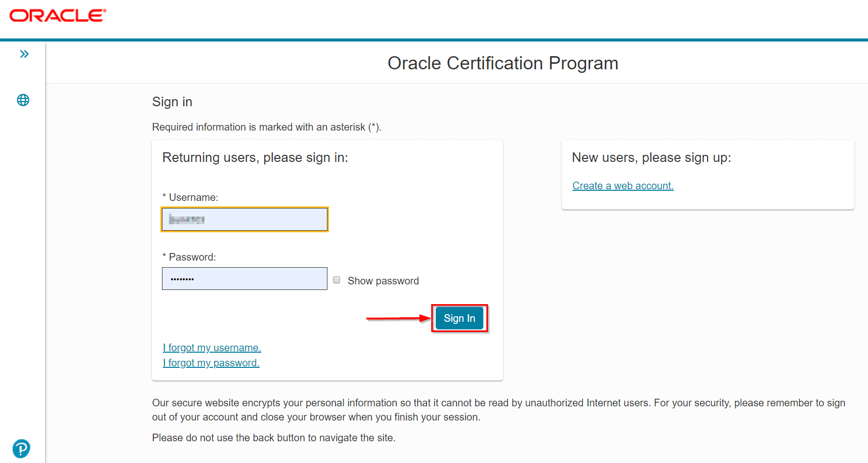The height and width of the screenshot is (463, 868).
Task: Enable the Show password checkbox
Action: coord(337,280)
